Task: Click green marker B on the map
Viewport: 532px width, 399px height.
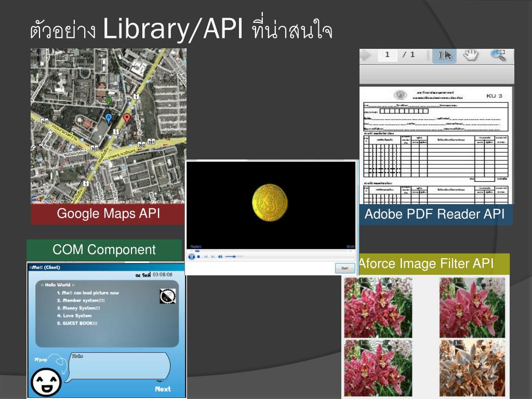Action: click(x=108, y=101)
